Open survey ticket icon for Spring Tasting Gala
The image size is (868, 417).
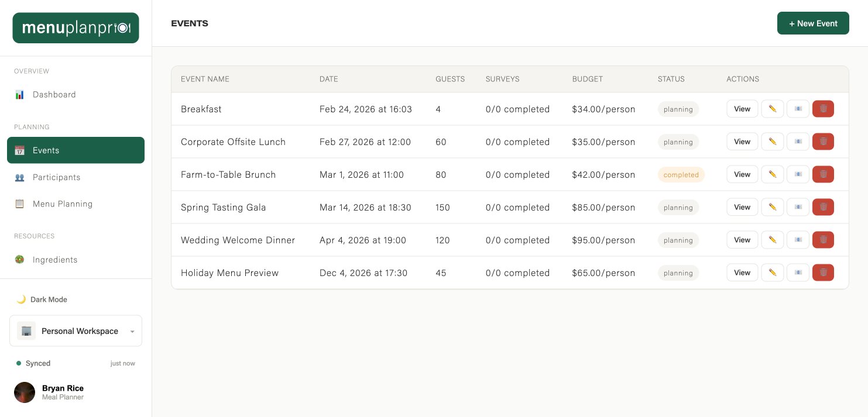798,207
